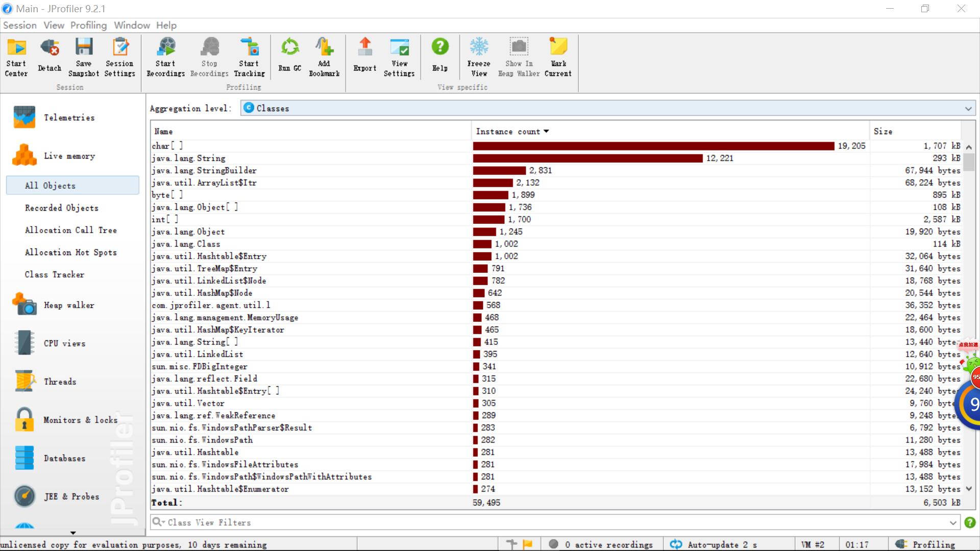Viewport: 980px width, 551px height.
Task: Select the java.util.TreeMap$Entry row
Action: (556, 268)
